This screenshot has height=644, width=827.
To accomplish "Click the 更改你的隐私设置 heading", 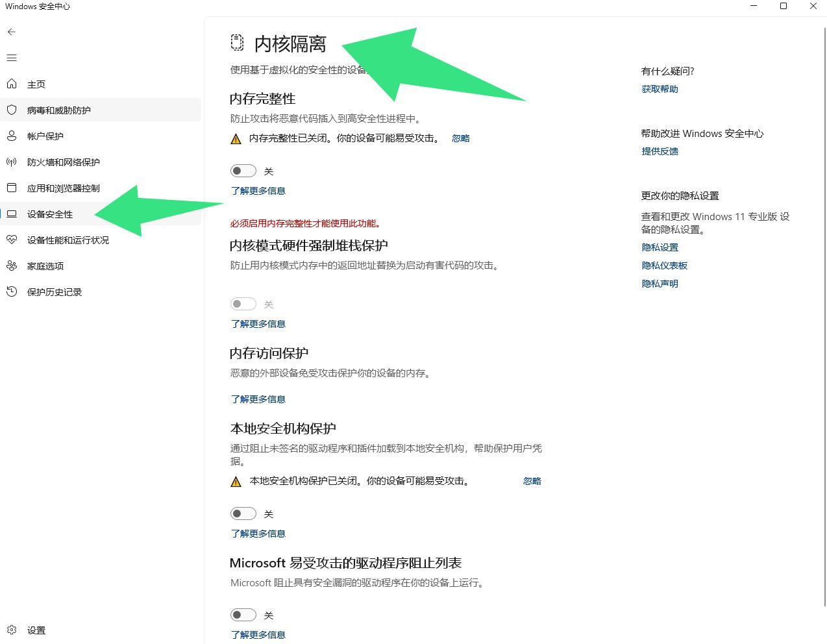I will tap(680, 196).
